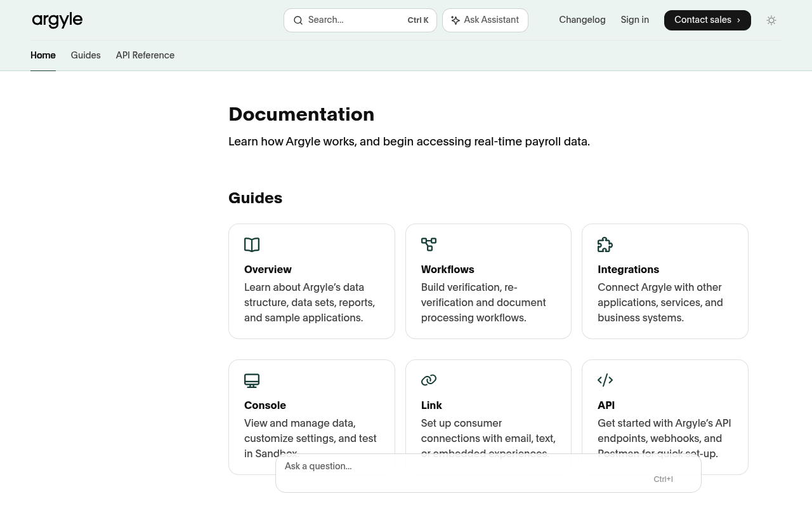Click the Documentation heading
Image resolution: width=812 pixels, height=508 pixels.
301,114
